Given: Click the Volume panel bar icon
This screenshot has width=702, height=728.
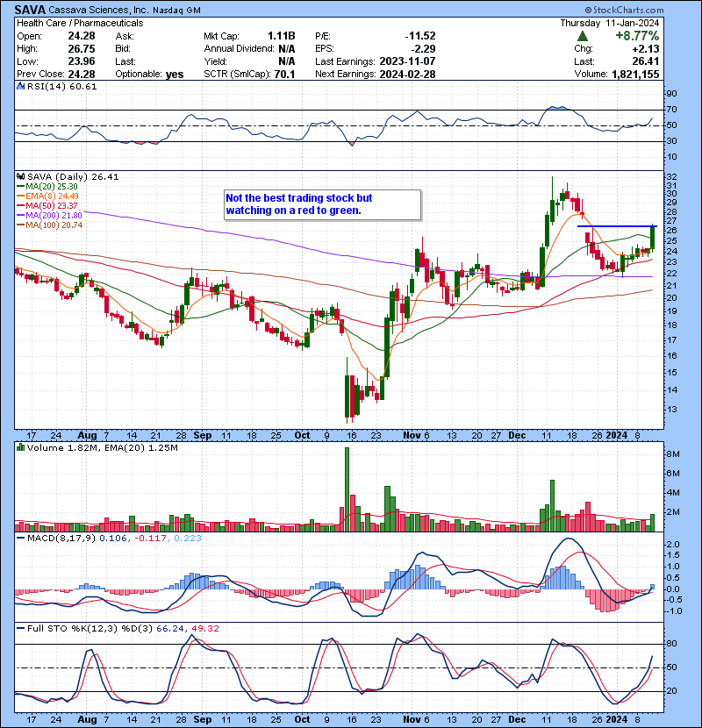Looking at the screenshot, I should 20,447.
